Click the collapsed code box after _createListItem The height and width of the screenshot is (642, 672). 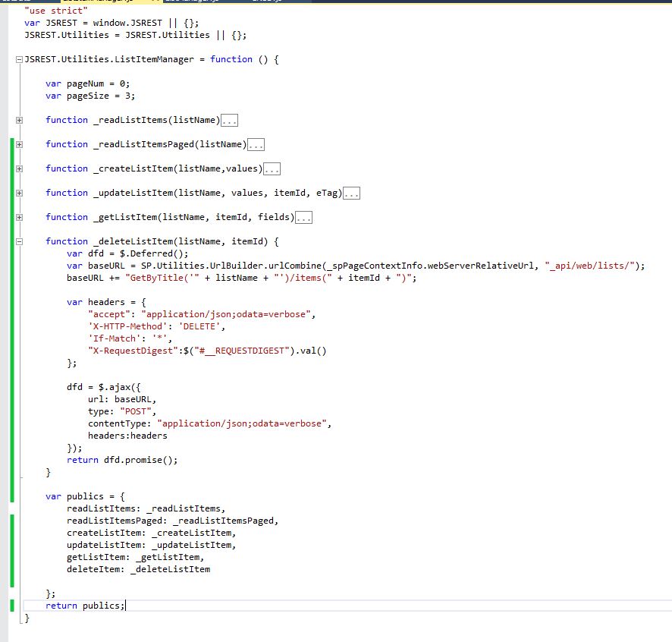[x=272, y=168]
